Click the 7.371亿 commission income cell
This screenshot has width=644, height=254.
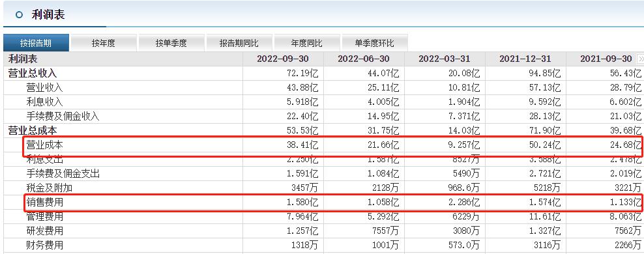(x=463, y=117)
